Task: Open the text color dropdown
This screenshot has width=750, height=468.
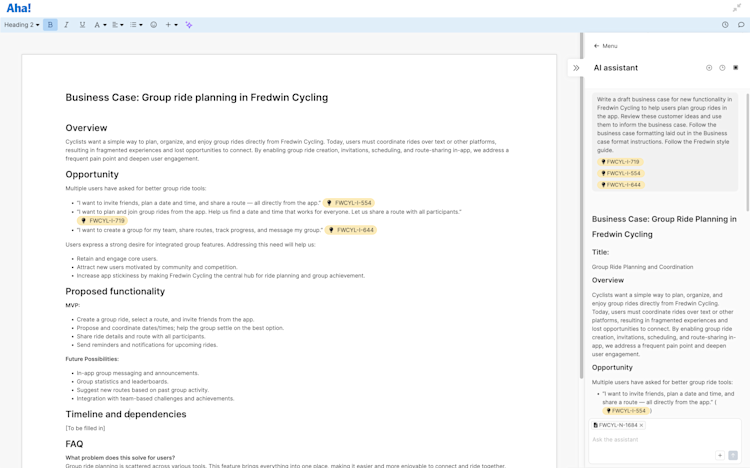Action: (100, 25)
